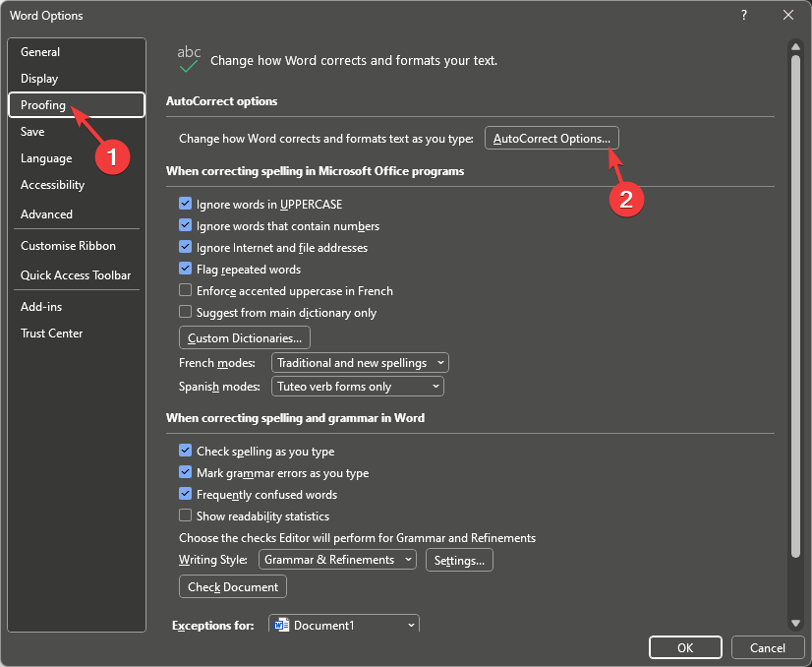Click the abc checkmark proofing icon
The height and width of the screenshot is (667, 812).
tap(189, 59)
